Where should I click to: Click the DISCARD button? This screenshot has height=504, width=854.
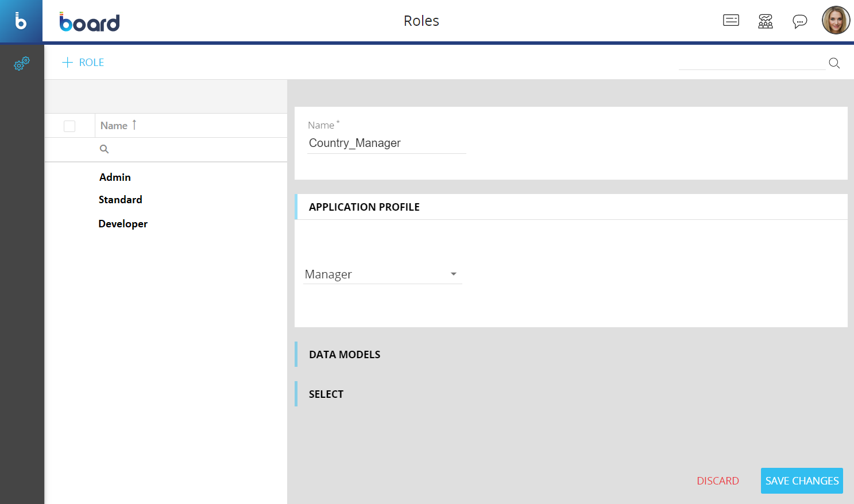(x=717, y=481)
